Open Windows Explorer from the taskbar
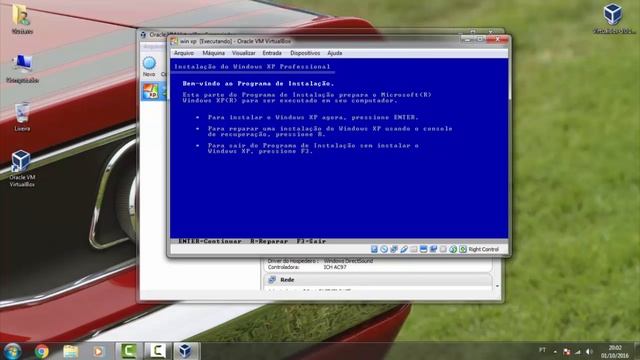Image resolution: width=640 pixels, height=360 pixels. 71,351
